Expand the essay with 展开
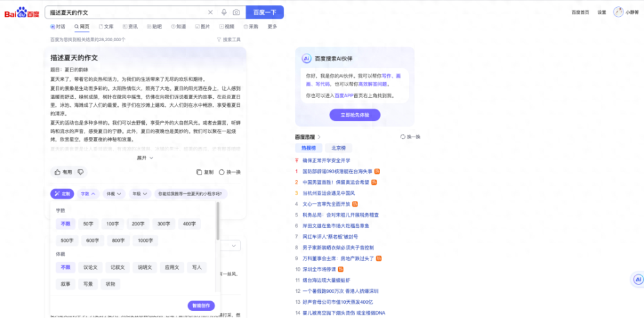Image resolution: width=644 pixels, height=318 pixels. (145, 158)
